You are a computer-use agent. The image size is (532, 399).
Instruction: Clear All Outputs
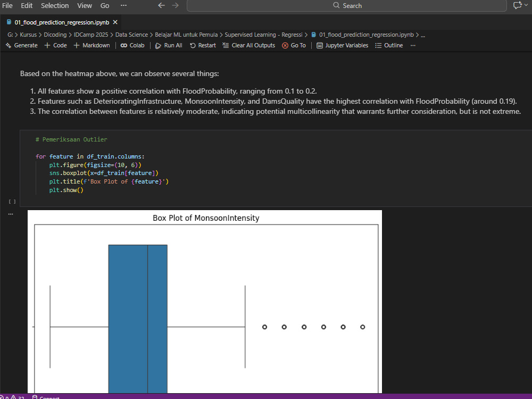248,45
